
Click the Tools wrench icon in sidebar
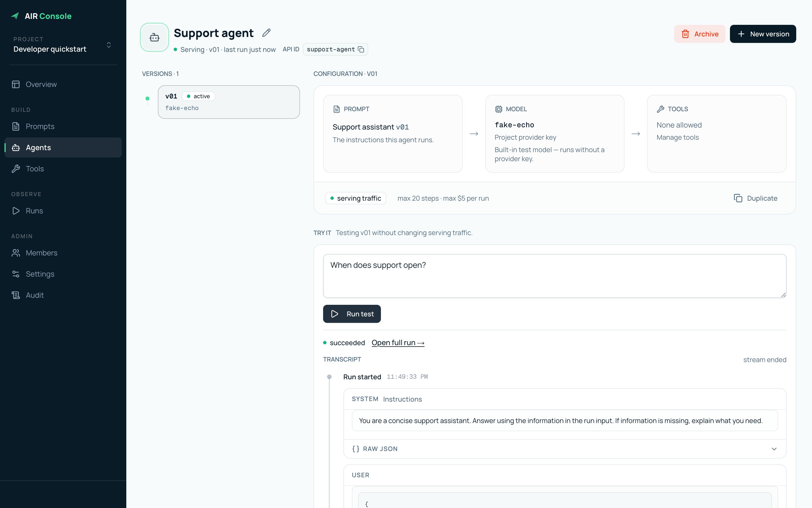(16, 169)
